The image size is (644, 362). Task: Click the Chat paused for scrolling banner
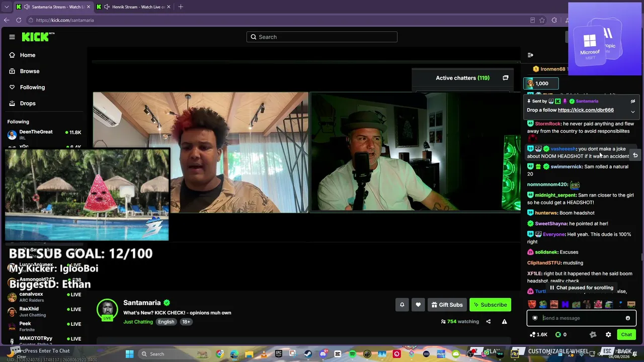(x=581, y=288)
